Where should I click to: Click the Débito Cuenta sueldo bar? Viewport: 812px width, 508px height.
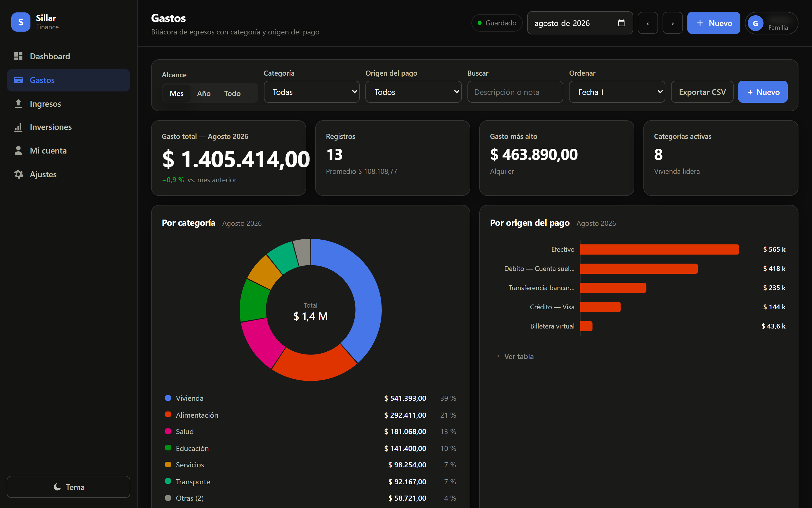click(639, 268)
